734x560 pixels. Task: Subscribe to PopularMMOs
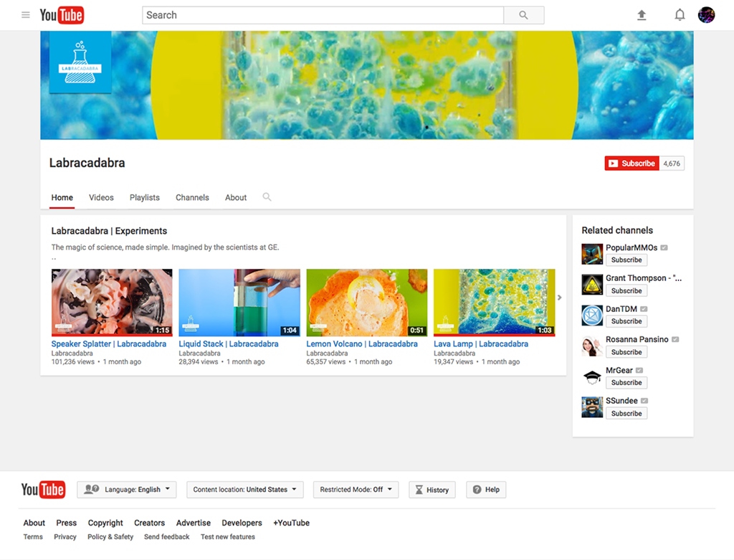tap(626, 260)
